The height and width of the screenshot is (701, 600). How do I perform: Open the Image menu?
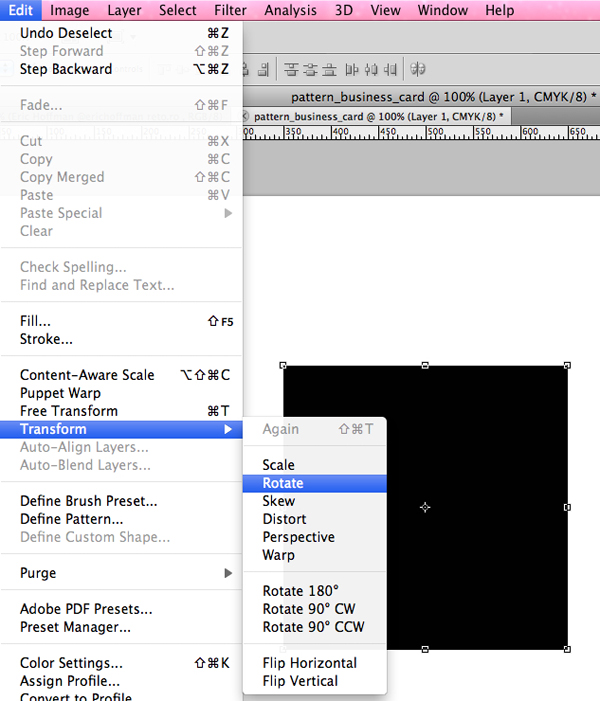69,10
